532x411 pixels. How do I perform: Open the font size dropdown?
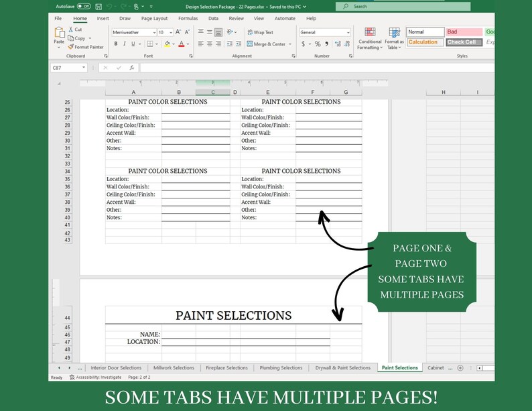click(171, 33)
